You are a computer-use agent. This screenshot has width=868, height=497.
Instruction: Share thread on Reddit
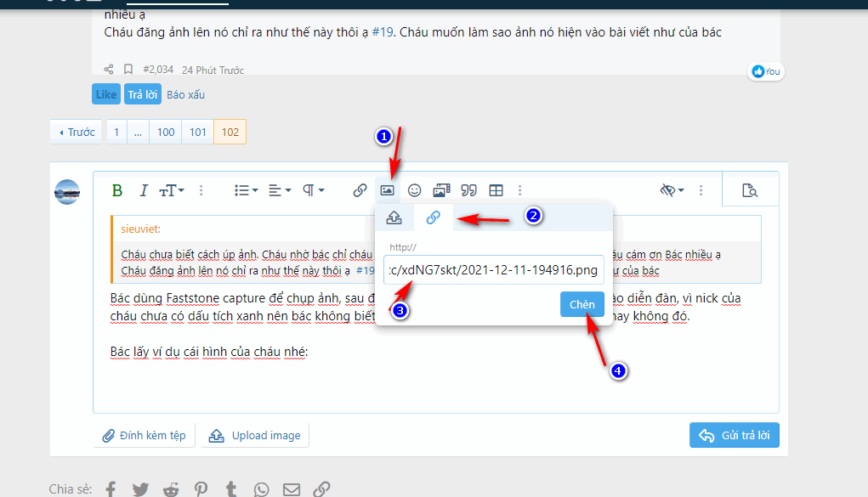171,489
